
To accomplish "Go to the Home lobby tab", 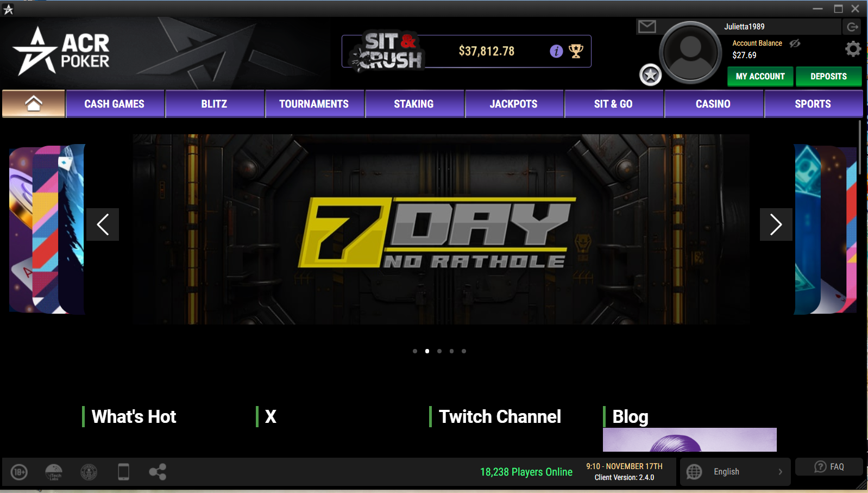I will pyautogui.click(x=34, y=103).
